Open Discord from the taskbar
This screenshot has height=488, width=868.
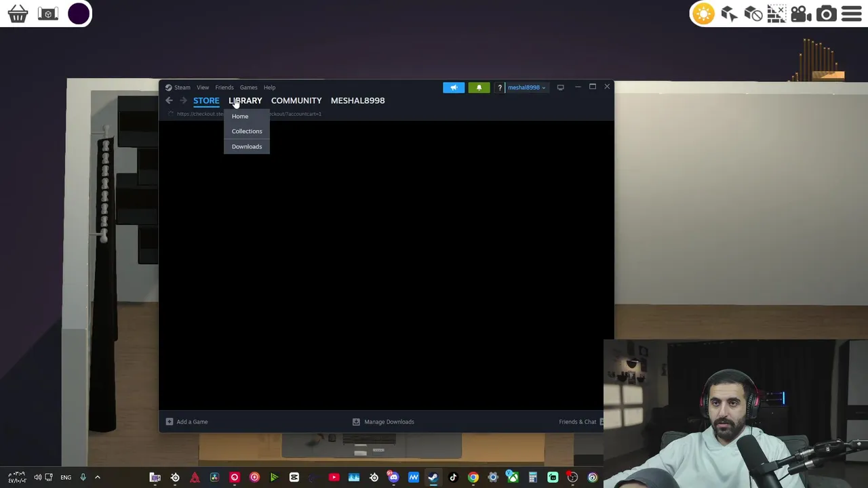(393, 478)
